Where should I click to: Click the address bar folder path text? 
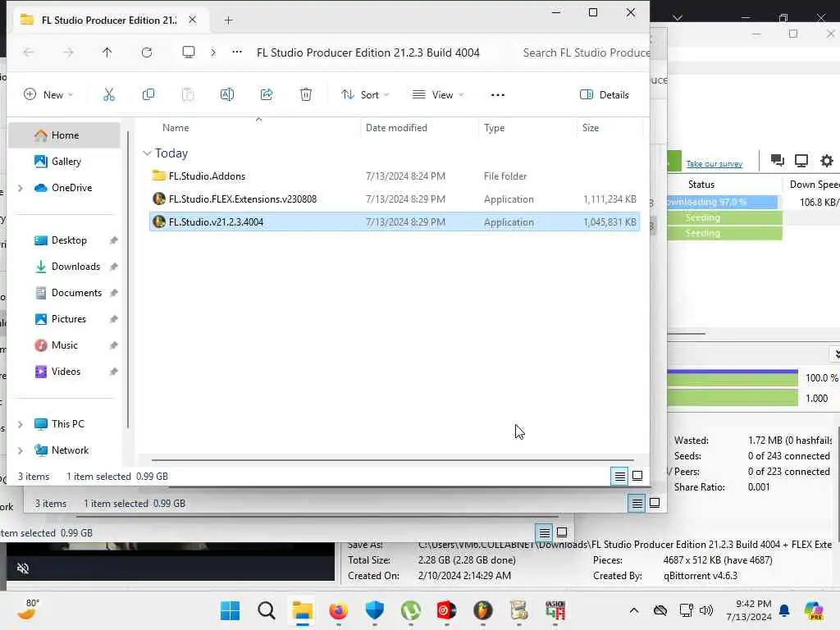[x=368, y=52]
